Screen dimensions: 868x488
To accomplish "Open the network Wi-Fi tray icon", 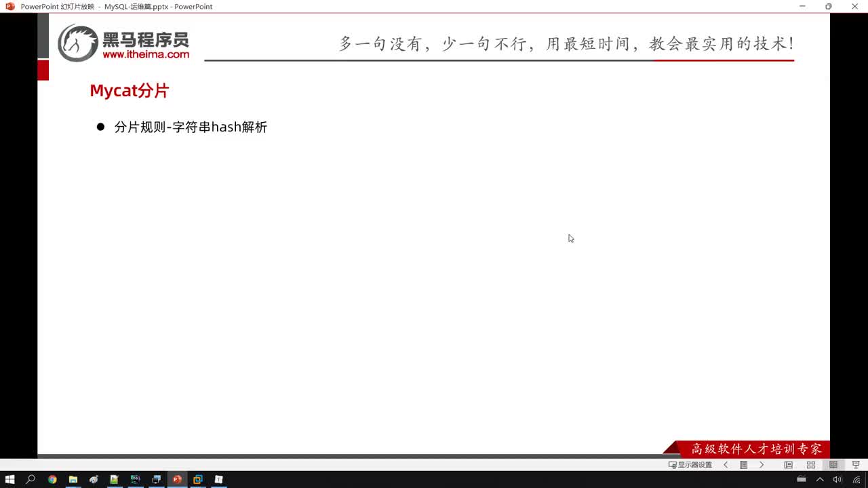I will [856, 479].
